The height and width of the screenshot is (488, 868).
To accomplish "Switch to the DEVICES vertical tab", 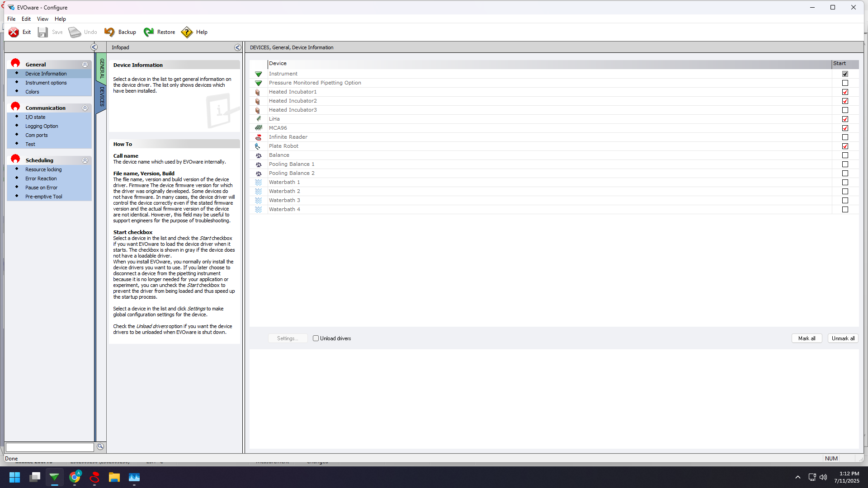I will 102,97.
